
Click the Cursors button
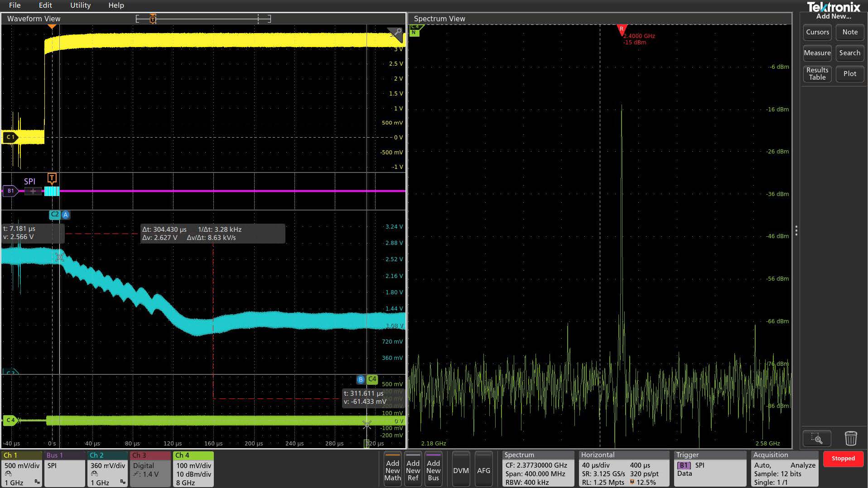click(817, 32)
